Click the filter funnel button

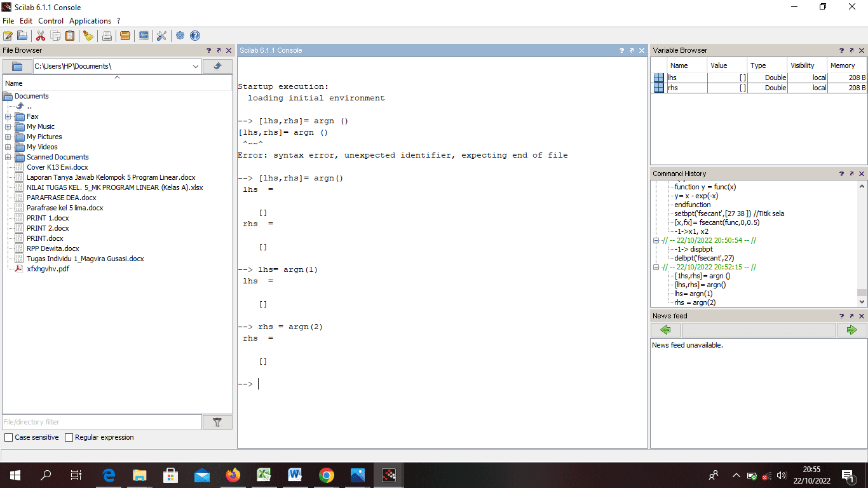tap(217, 422)
